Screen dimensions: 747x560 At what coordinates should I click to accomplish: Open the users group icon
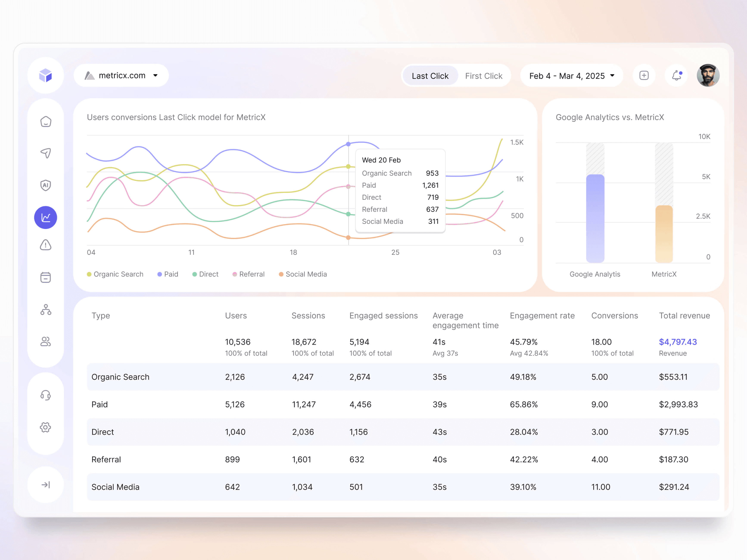(46, 341)
